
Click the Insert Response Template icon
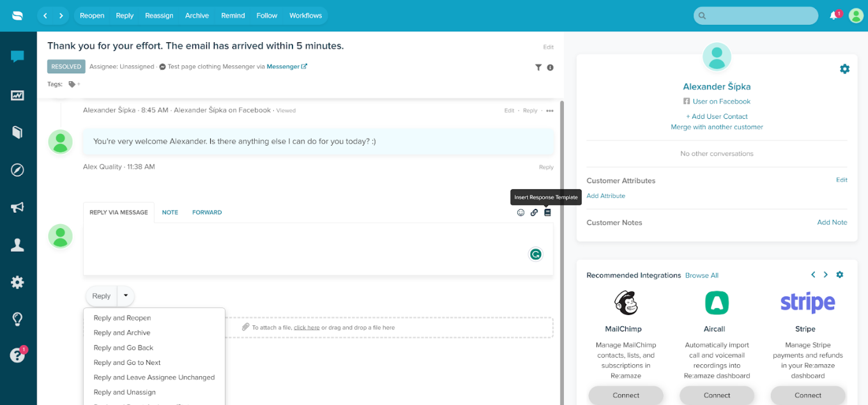(x=547, y=213)
